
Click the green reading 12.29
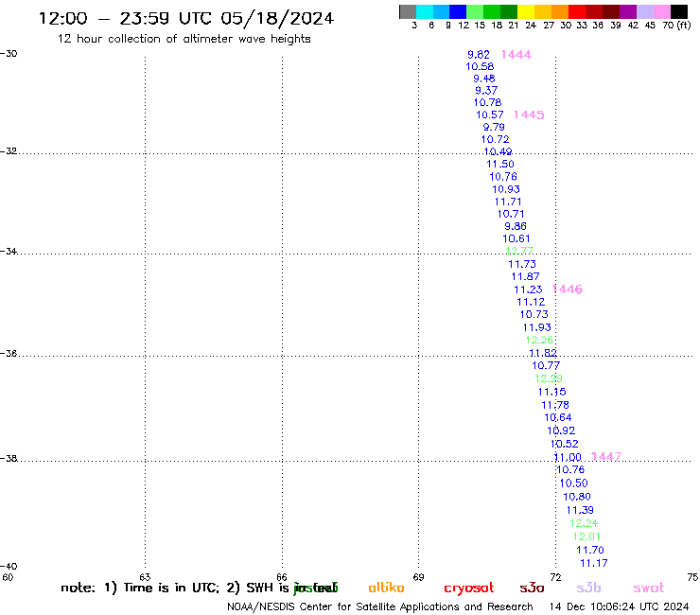[x=549, y=378]
